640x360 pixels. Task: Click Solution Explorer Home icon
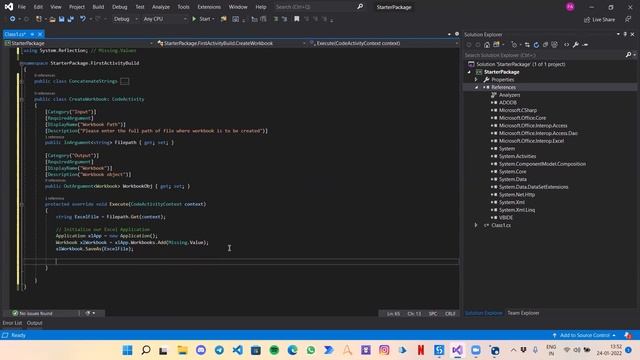coord(487,45)
